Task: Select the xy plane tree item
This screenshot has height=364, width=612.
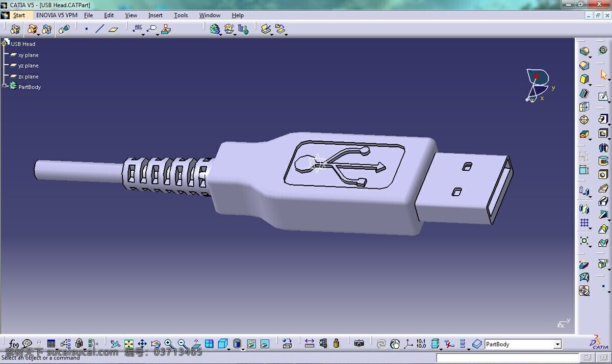Action: tap(28, 55)
